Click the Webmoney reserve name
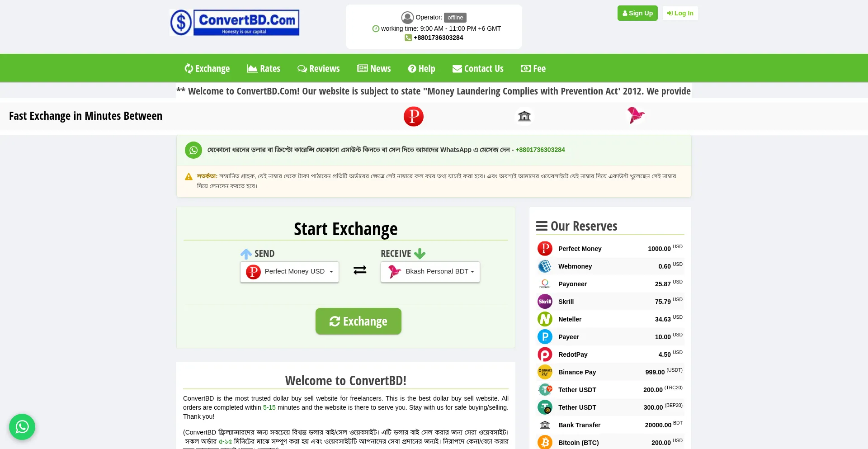The width and height of the screenshot is (868, 449). 575,266
